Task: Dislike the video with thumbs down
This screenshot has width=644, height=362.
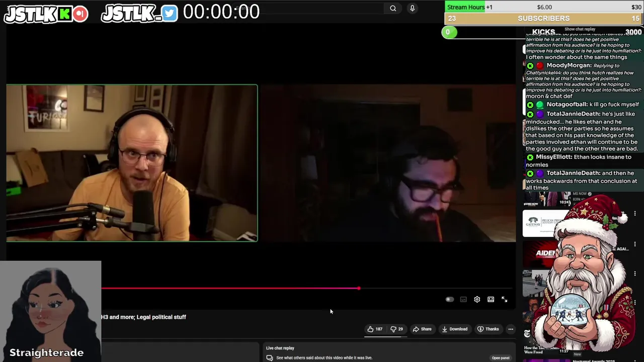Action: [397, 329]
